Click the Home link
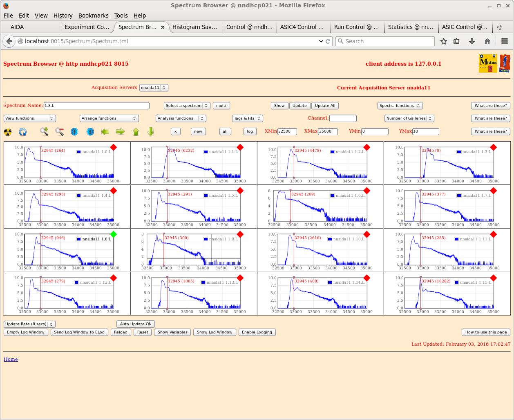The width and height of the screenshot is (514, 420). [11, 359]
